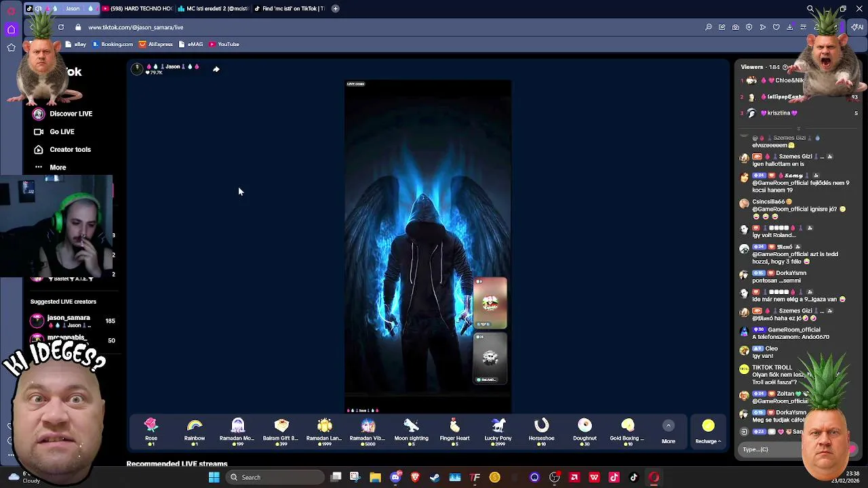Select the Ramadan Vib... gift

pos(368,430)
